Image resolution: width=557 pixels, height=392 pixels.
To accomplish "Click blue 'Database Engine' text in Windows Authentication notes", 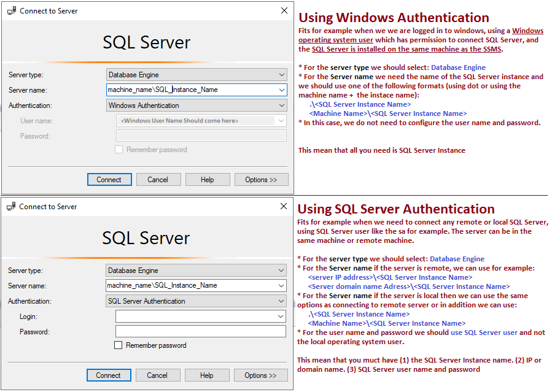I will (x=458, y=67).
